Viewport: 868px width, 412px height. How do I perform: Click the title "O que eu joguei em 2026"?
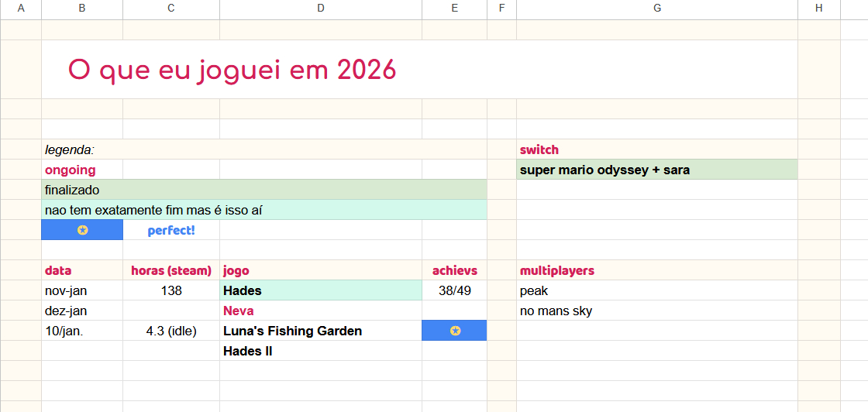coord(232,70)
